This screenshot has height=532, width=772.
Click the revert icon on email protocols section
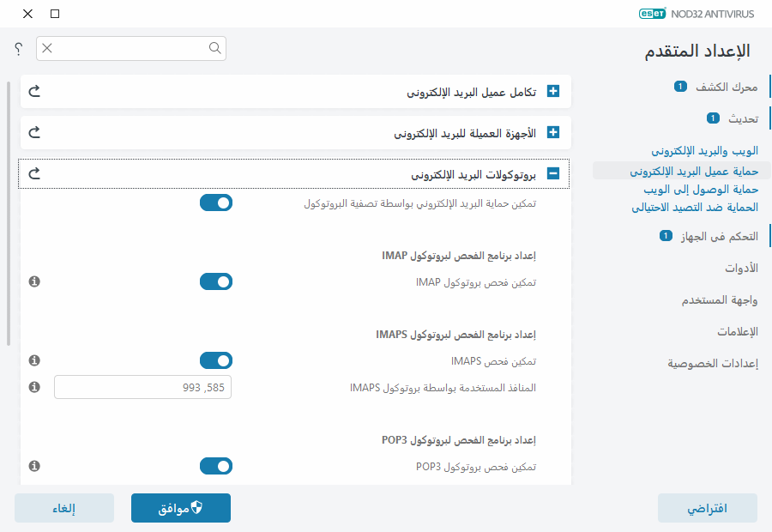tap(34, 173)
